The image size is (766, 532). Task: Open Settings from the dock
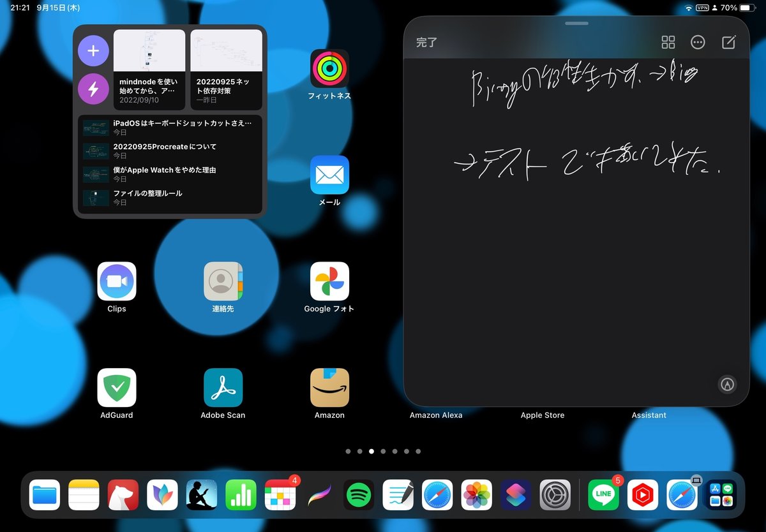(555, 495)
